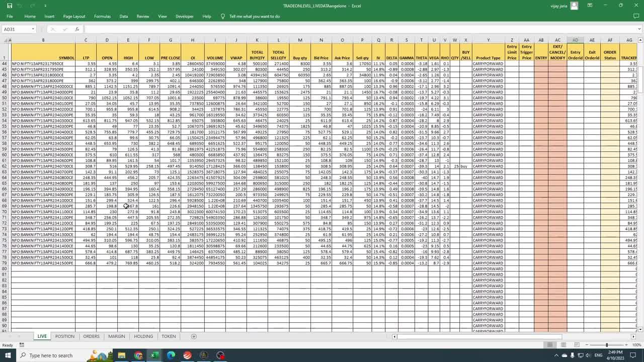This screenshot has height=362, width=644.
Task: Select cell NFO:BANKNIFTY13APR2340700CE
Action: (x=43, y=166)
